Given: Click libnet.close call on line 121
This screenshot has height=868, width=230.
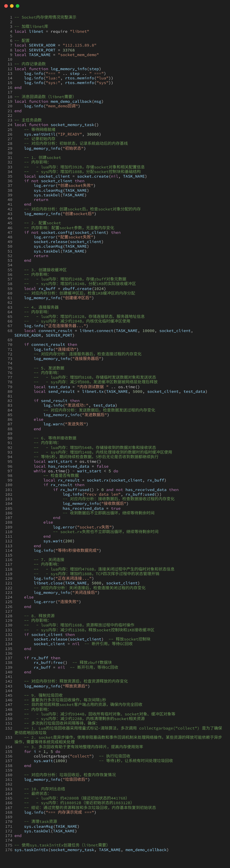Looking at the screenshot, I should pos(87,583).
